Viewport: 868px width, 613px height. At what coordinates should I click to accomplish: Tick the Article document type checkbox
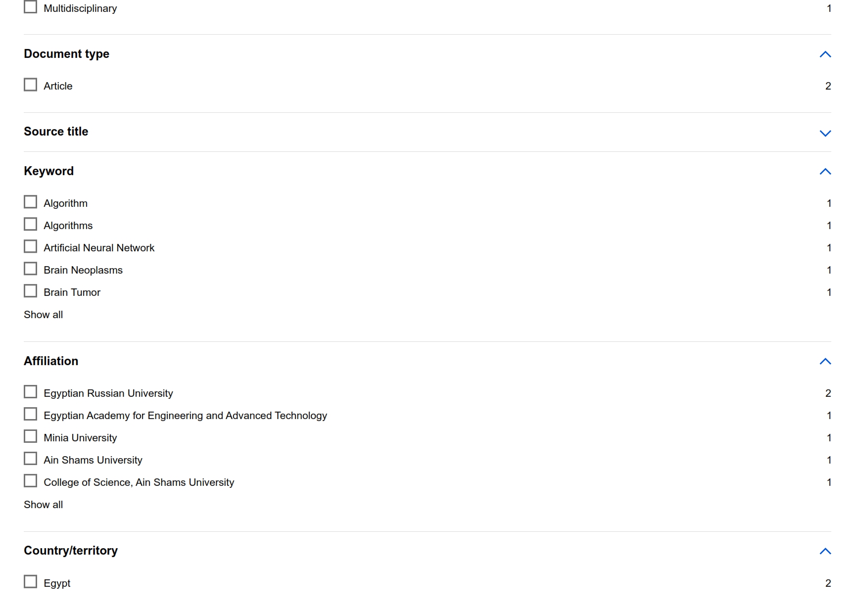(x=31, y=85)
